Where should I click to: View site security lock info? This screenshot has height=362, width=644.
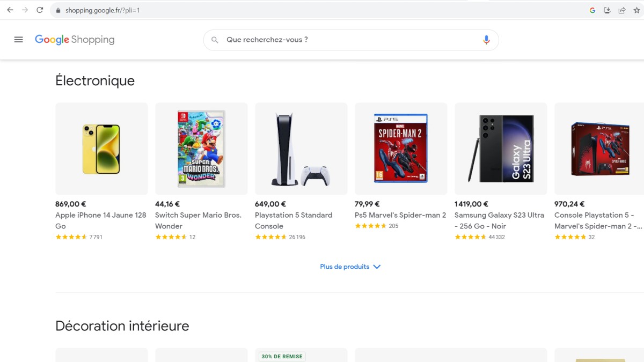click(58, 10)
